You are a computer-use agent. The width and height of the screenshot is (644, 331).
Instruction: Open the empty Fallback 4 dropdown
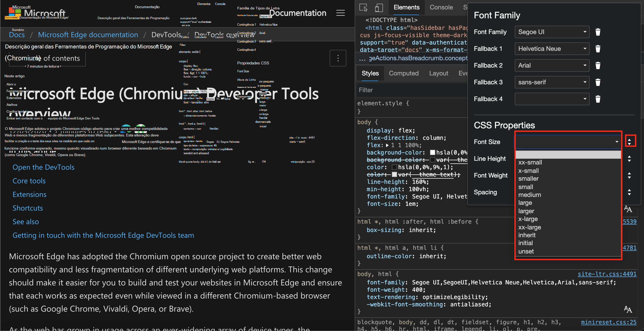[x=552, y=99]
